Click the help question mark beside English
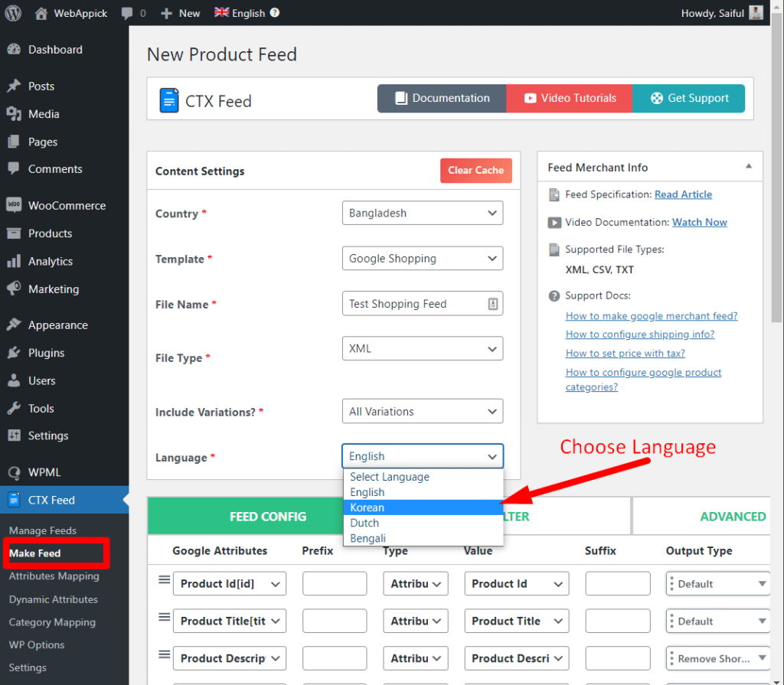This screenshot has height=685, width=784. 275,12
